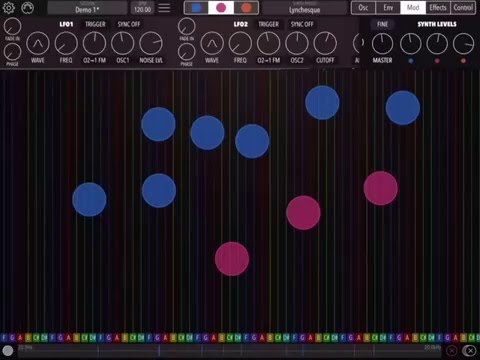
Task: Click the Synth Levels heading
Action: click(x=437, y=24)
